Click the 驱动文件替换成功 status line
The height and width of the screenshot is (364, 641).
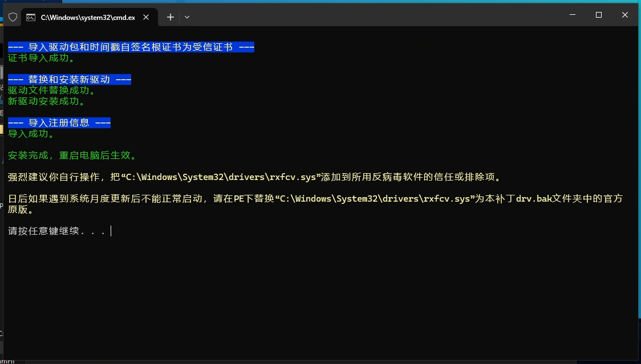tap(51, 91)
